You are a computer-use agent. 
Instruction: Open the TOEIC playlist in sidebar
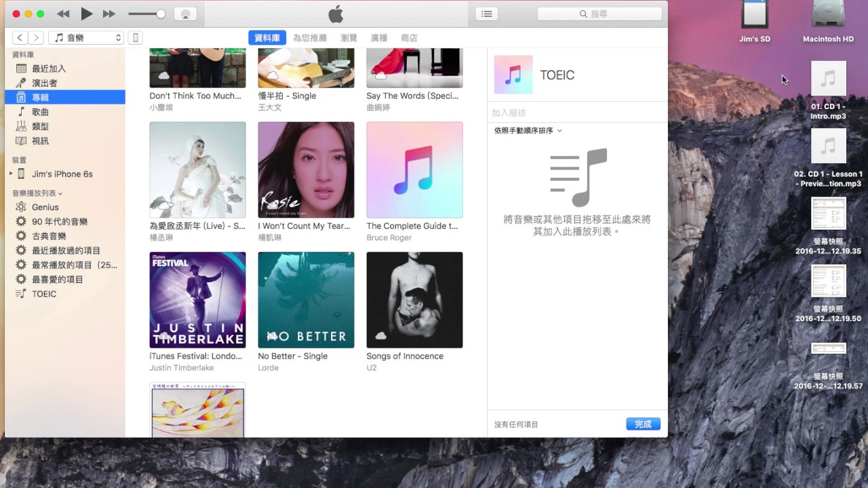click(64, 294)
